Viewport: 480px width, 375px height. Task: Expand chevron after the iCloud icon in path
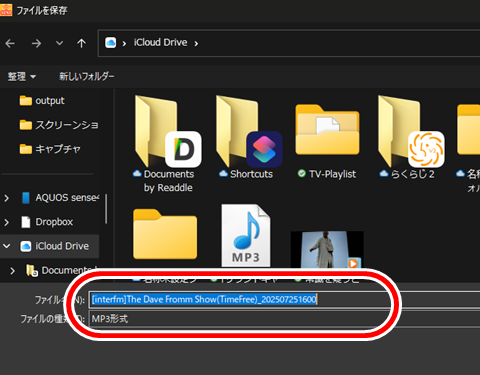pos(124,43)
